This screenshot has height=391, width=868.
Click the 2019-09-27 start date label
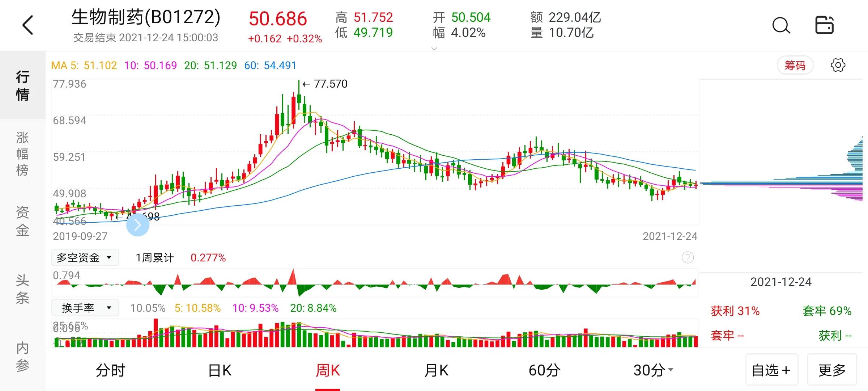pyautogui.click(x=80, y=236)
